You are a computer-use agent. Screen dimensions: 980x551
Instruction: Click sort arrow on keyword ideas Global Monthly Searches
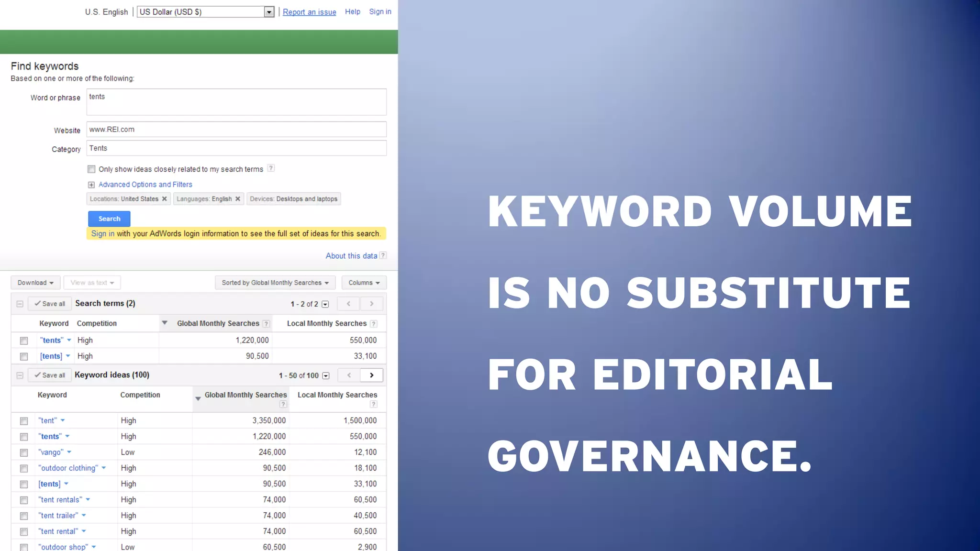tap(198, 398)
